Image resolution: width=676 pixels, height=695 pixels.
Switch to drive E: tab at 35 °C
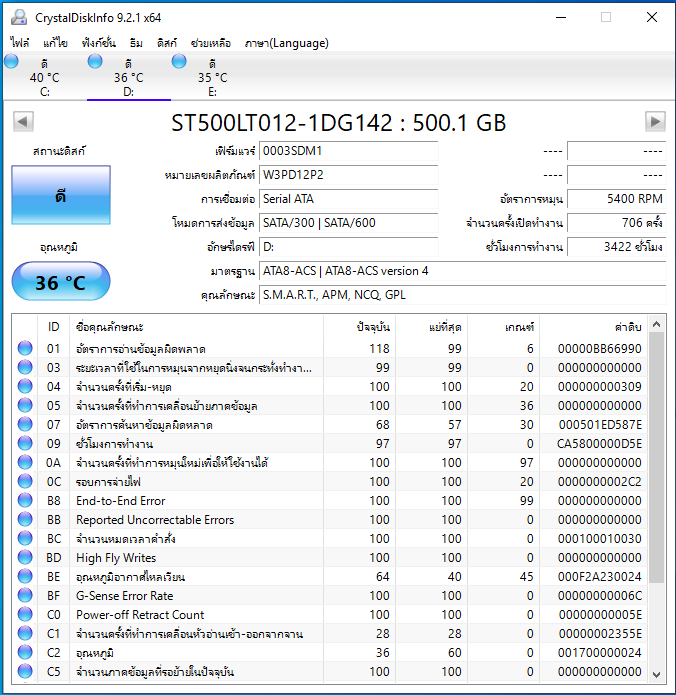click(211, 77)
